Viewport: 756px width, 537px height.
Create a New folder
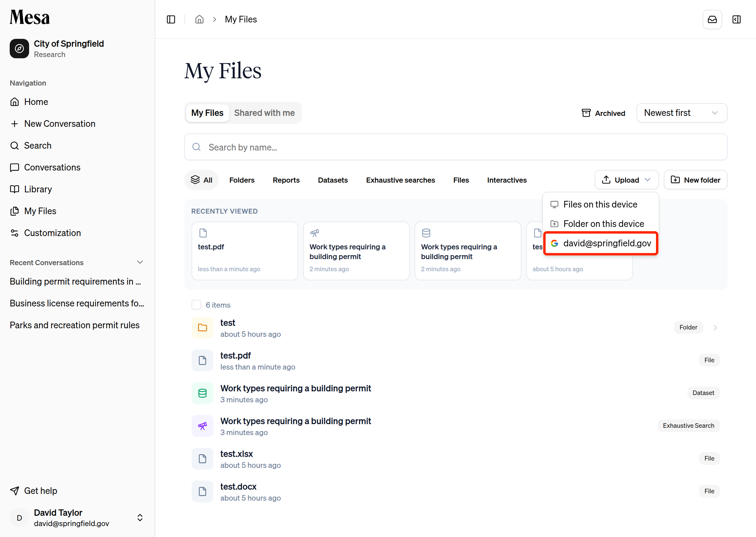tap(696, 180)
